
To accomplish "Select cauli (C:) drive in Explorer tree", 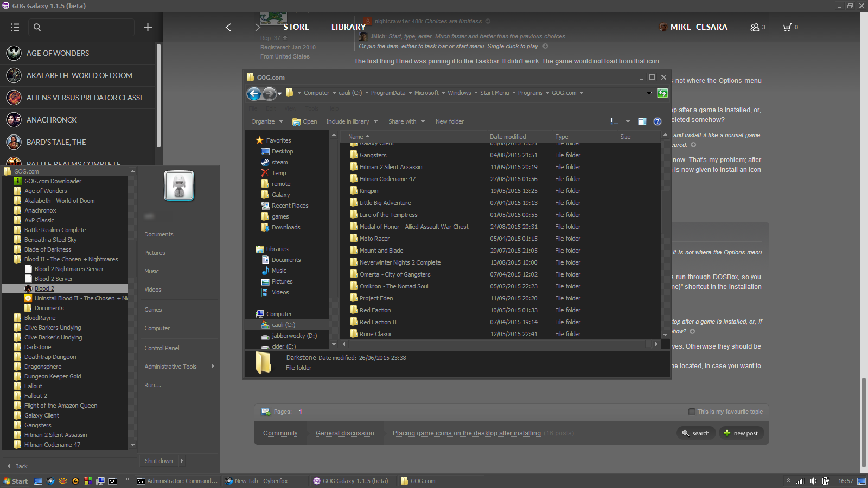I will click(283, 325).
